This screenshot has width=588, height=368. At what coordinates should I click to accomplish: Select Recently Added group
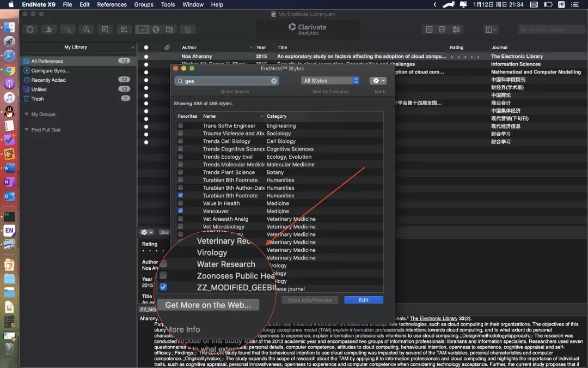click(77, 80)
